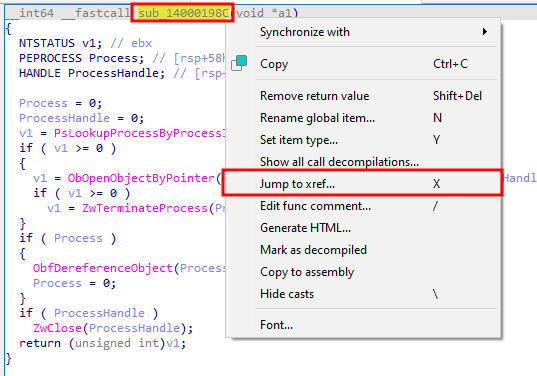Click return statement keyword

tap(40, 343)
